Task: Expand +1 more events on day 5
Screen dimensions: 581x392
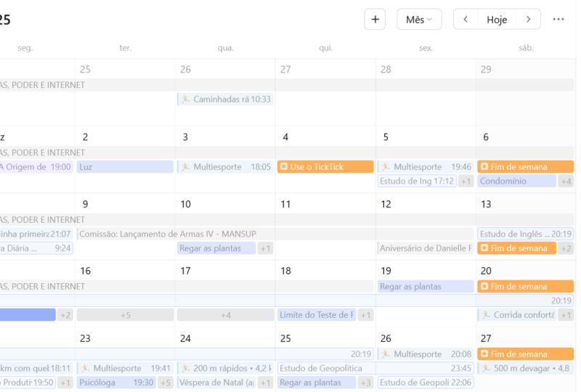Action: [466, 181]
